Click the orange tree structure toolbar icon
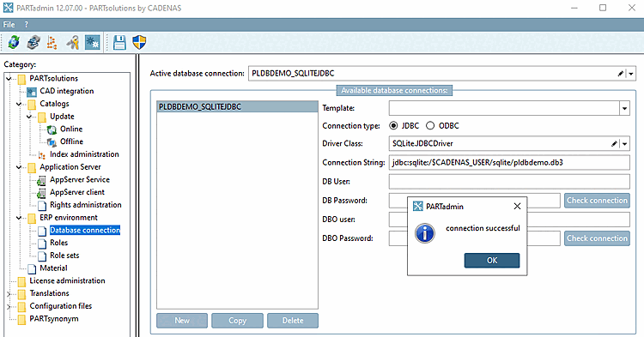The height and width of the screenshot is (337, 644). 52,42
